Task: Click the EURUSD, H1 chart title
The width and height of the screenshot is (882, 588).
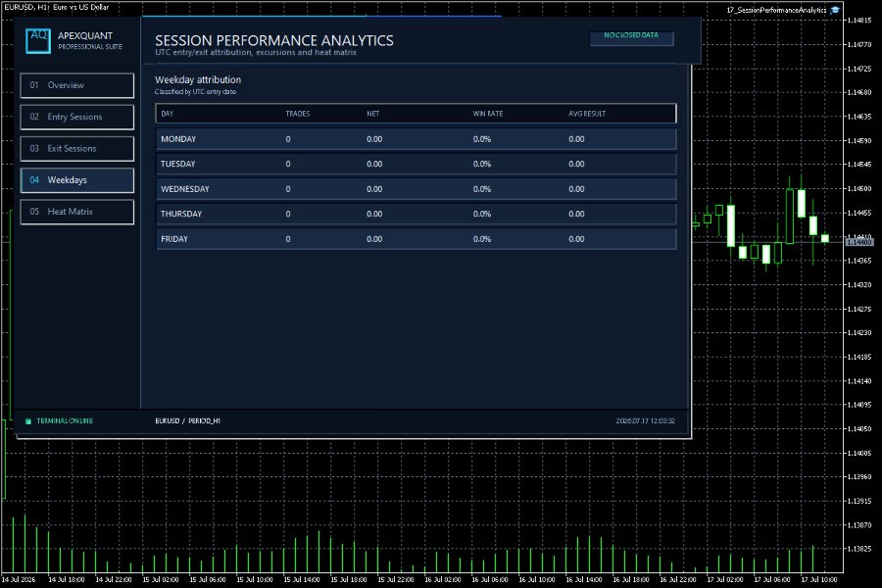Action: (56, 7)
